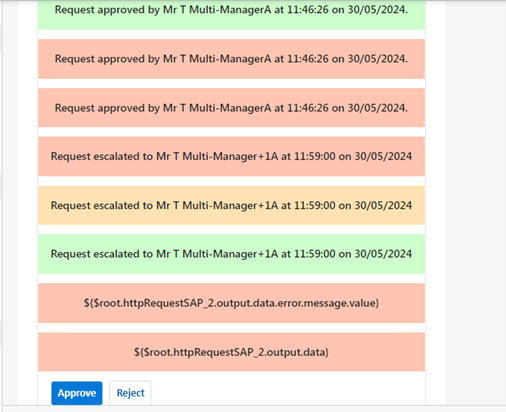Click the httpRequestSAP_2.output.data banner
This screenshot has width=506, height=412.
[231, 352]
